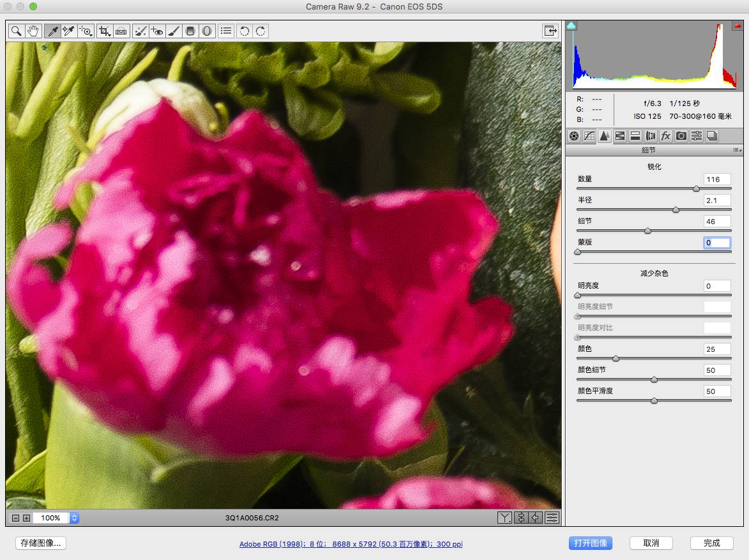Open the Detail panel tab
The height and width of the screenshot is (560, 749).
tap(605, 136)
